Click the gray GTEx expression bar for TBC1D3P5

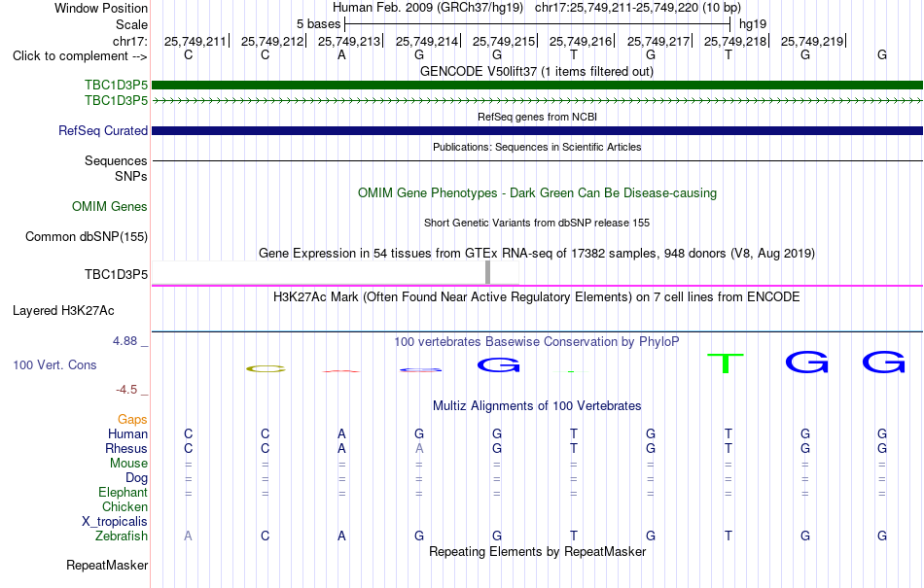pos(487,272)
